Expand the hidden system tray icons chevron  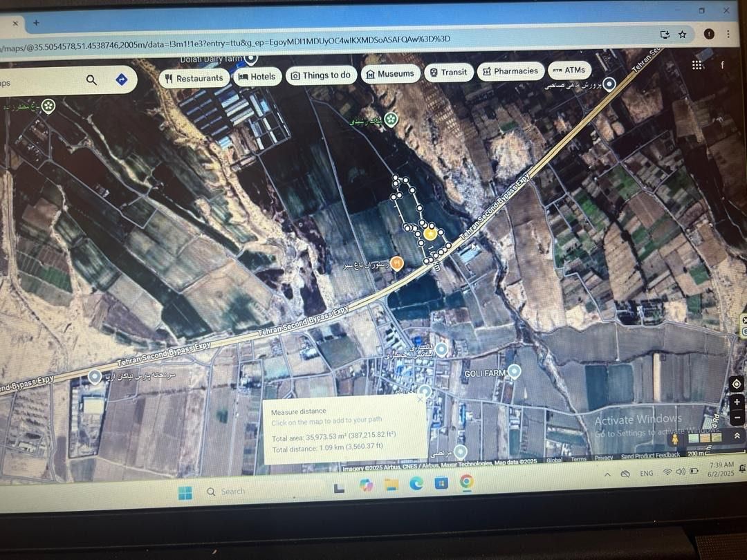(x=607, y=475)
